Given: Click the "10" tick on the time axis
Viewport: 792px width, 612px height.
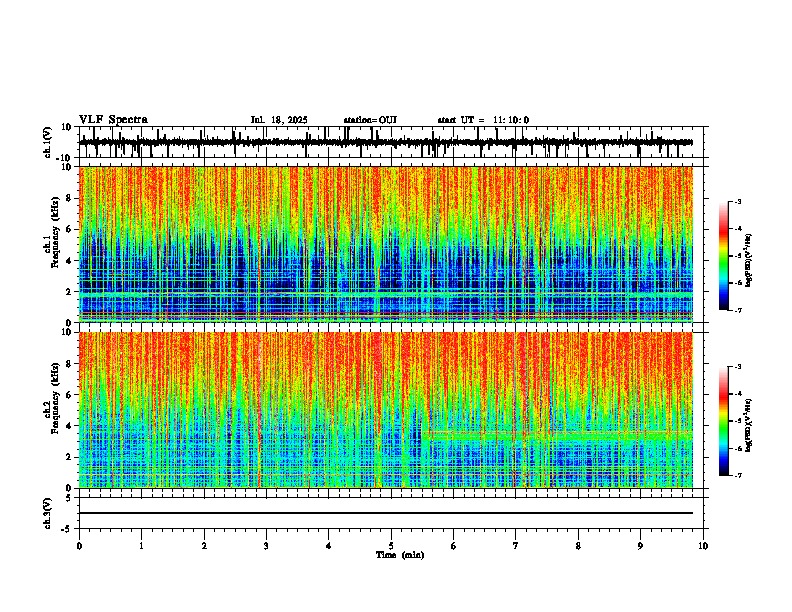Looking at the screenshot, I should coord(703,546).
